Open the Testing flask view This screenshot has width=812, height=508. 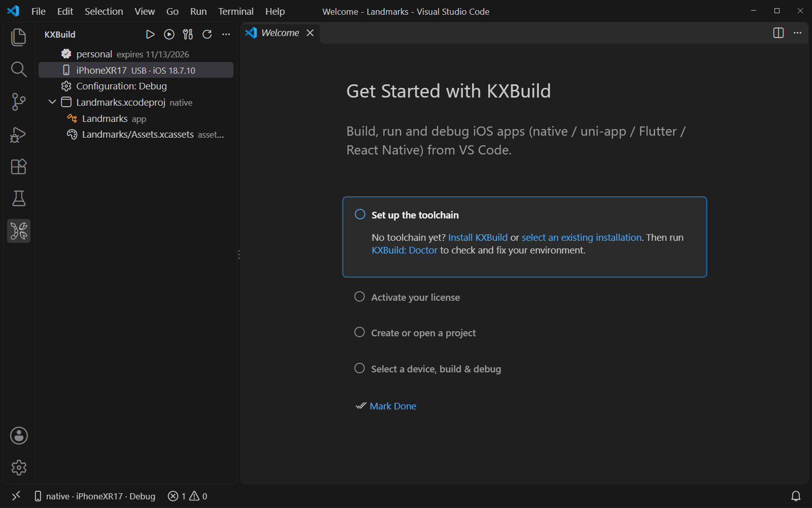(19, 199)
